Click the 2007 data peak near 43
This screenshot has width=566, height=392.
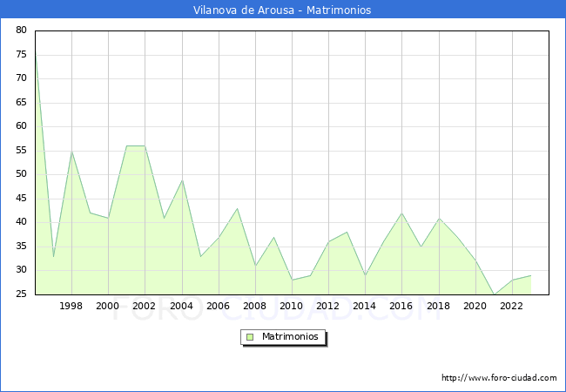(237, 208)
